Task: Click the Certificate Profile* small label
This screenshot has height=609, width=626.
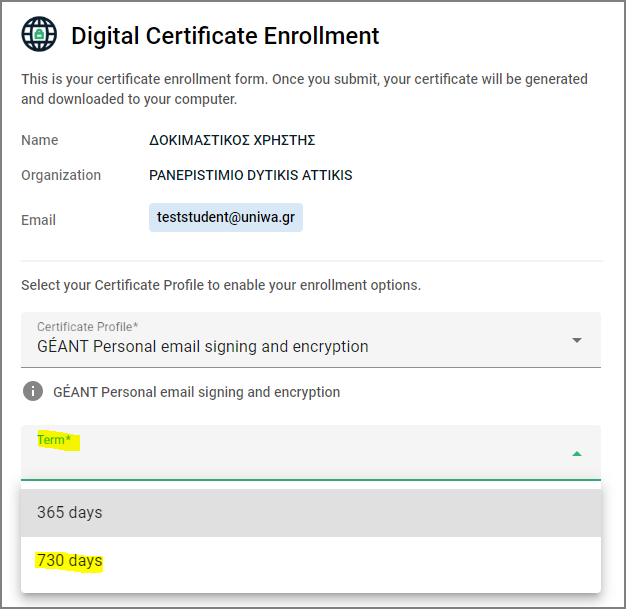Action: pos(87,327)
